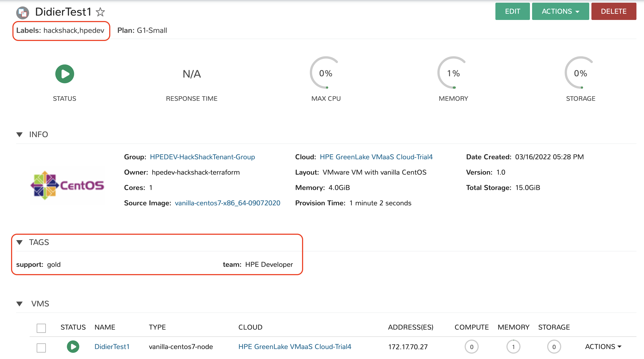This screenshot has width=644, height=359.
Task: Click the Date Created value
Action: (x=549, y=157)
